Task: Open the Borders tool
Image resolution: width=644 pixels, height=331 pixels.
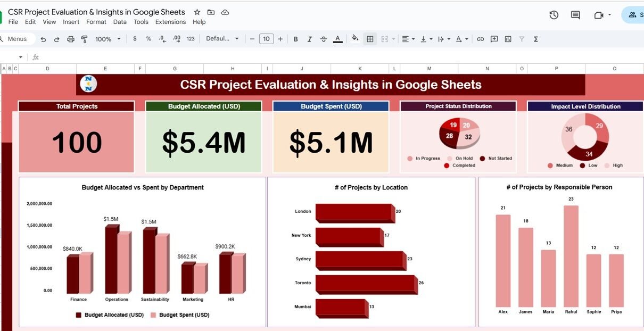Action: [x=370, y=39]
